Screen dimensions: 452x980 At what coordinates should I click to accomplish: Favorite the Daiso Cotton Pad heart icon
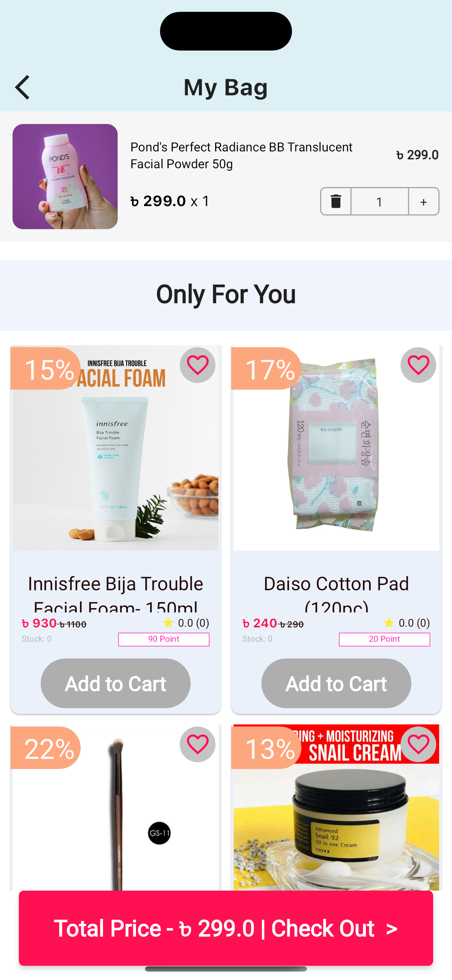[418, 365]
